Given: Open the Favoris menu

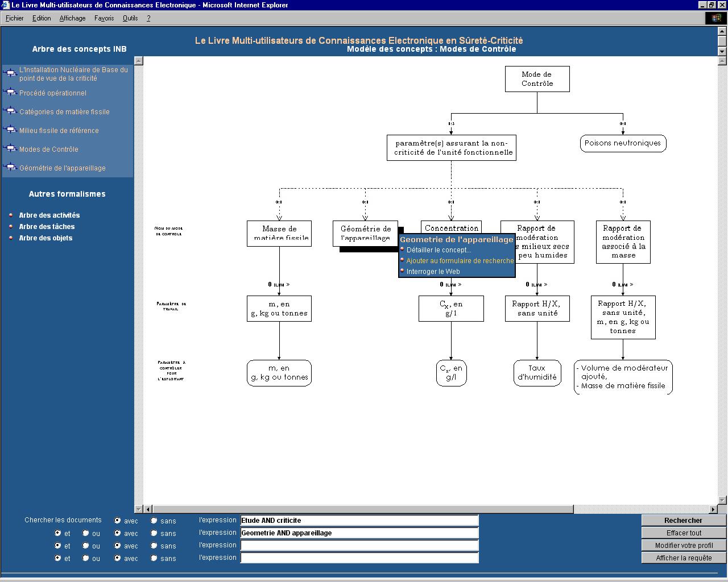Looking at the screenshot, I should click(104, 18).
